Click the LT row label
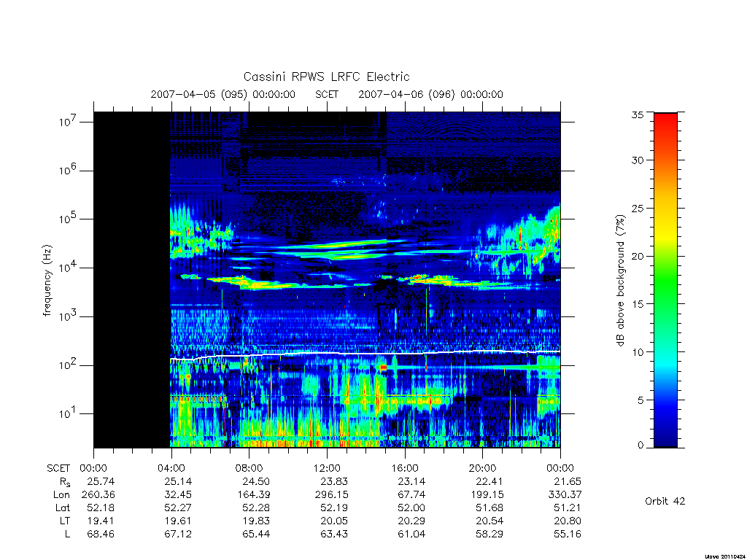 [65, 521]
